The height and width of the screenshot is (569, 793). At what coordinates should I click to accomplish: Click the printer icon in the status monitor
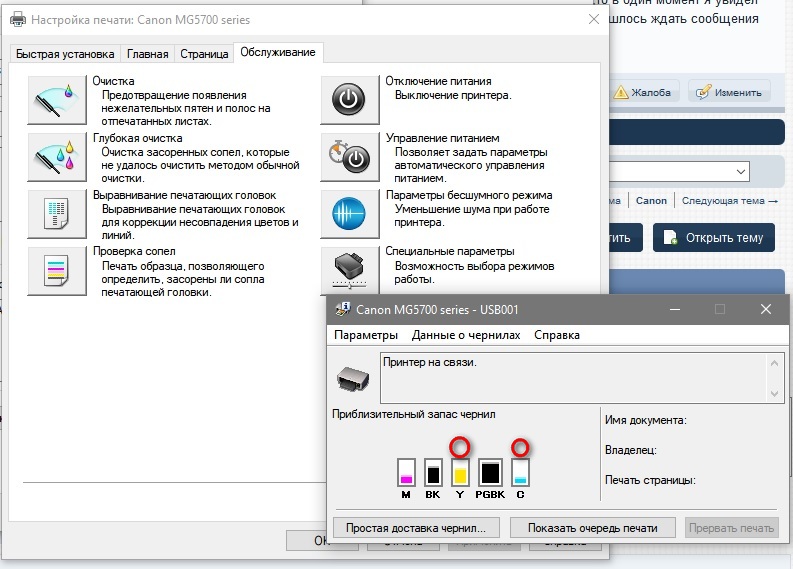click(x=353, y=379)
